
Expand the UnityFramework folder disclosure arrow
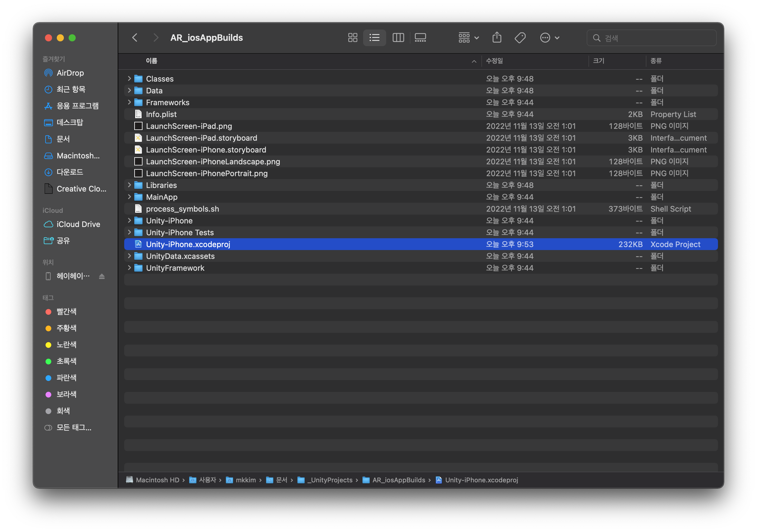click(129, 268)
